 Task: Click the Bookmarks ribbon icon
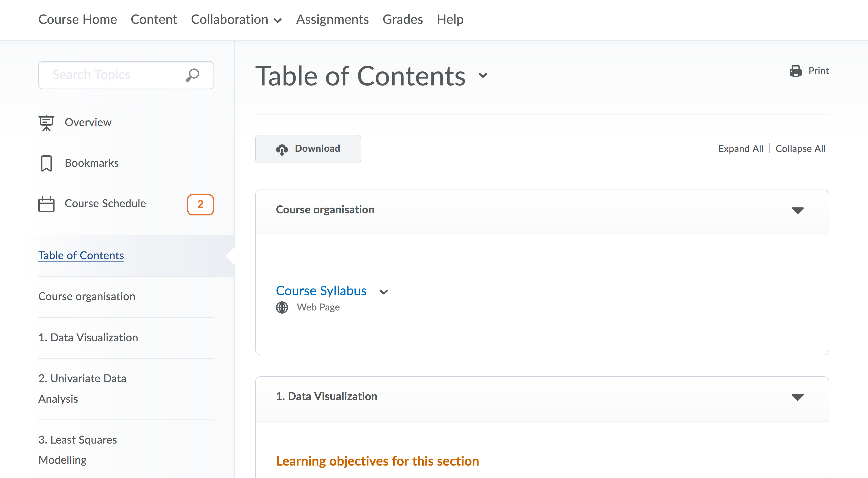(46, 163)
